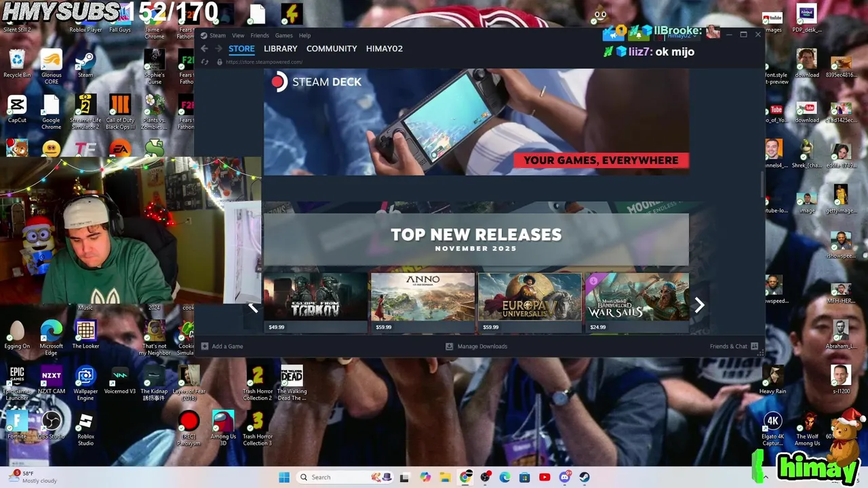Select Microsoft Edge desktop shortcut
The width and height of the screenshot is (868, 488).
coord(52,338)
